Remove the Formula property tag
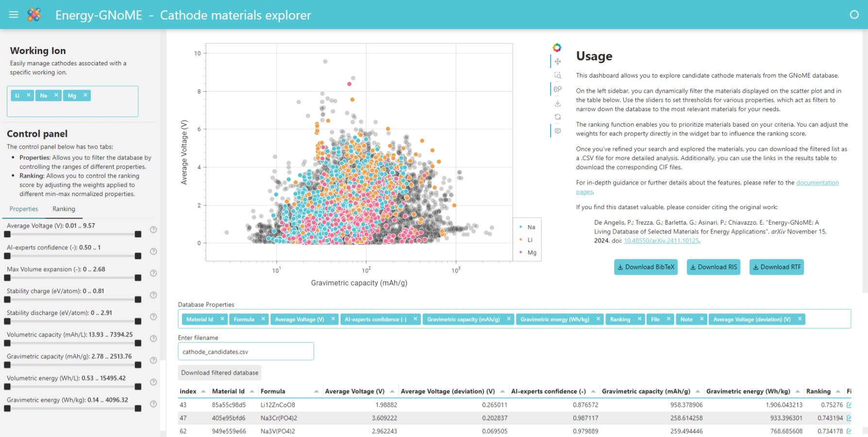 point(263,319)
